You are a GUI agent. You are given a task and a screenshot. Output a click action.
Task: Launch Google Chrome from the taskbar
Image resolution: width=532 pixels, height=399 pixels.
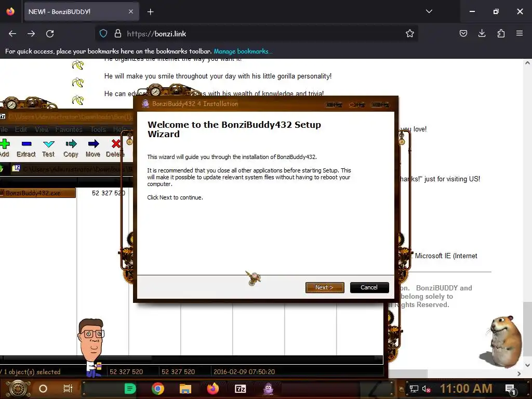(158, 389)
